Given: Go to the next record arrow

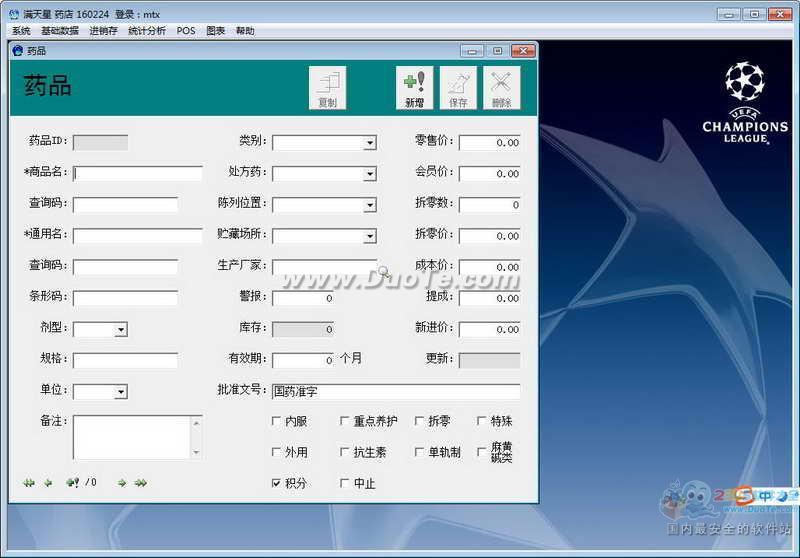Looking at the screenshot, I should 121,483.
